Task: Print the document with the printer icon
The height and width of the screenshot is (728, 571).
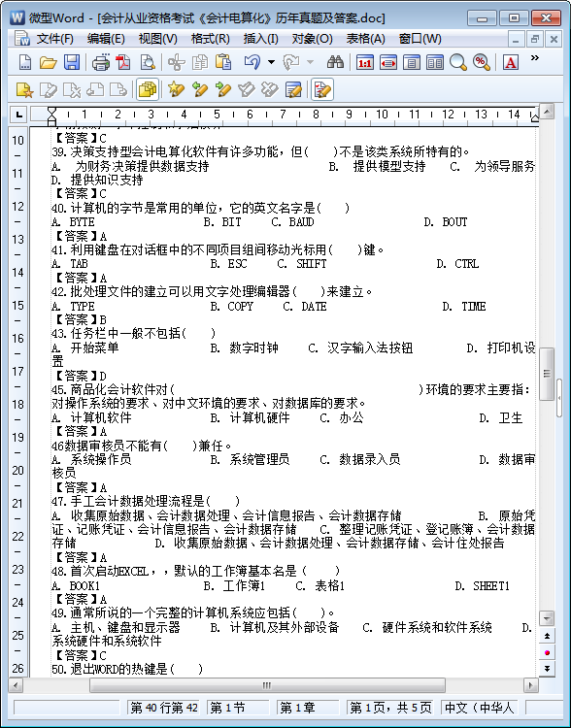Action: click(x=100, y=62)
